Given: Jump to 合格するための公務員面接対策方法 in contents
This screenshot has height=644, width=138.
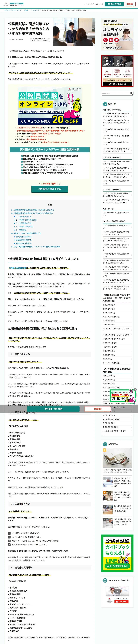Looking at the screenshot, I should coord(27,233).
